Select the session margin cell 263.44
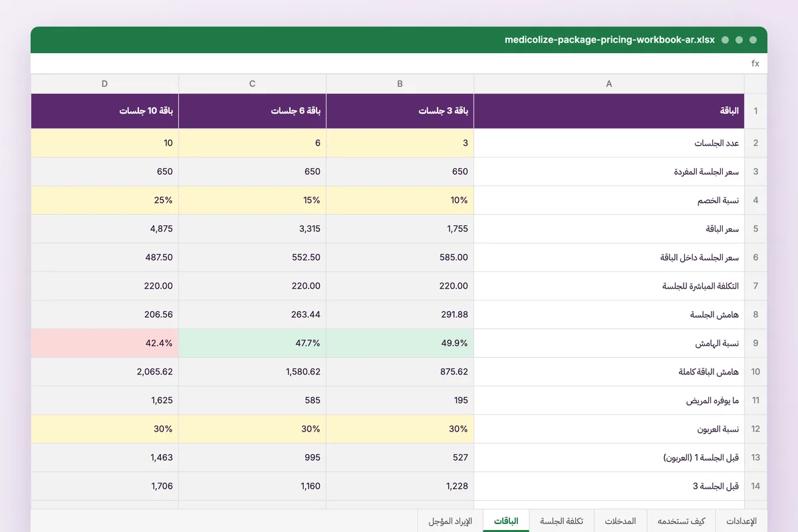798x532 pixels. point(253,315)
